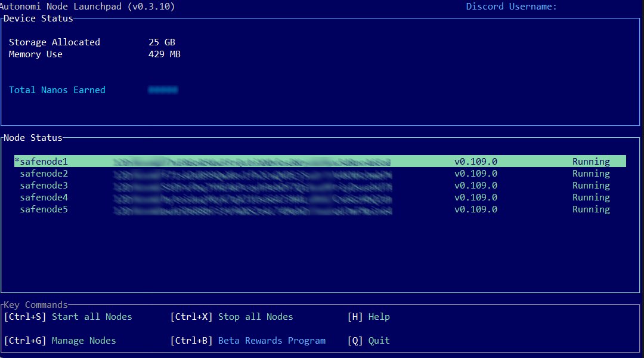The image size is (644, 358).
Task: Select the safenode2 row
Action: [x=320, y=174]
